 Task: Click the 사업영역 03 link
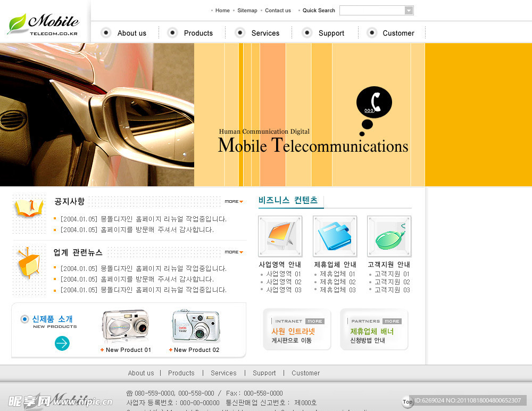click(284, 290)
